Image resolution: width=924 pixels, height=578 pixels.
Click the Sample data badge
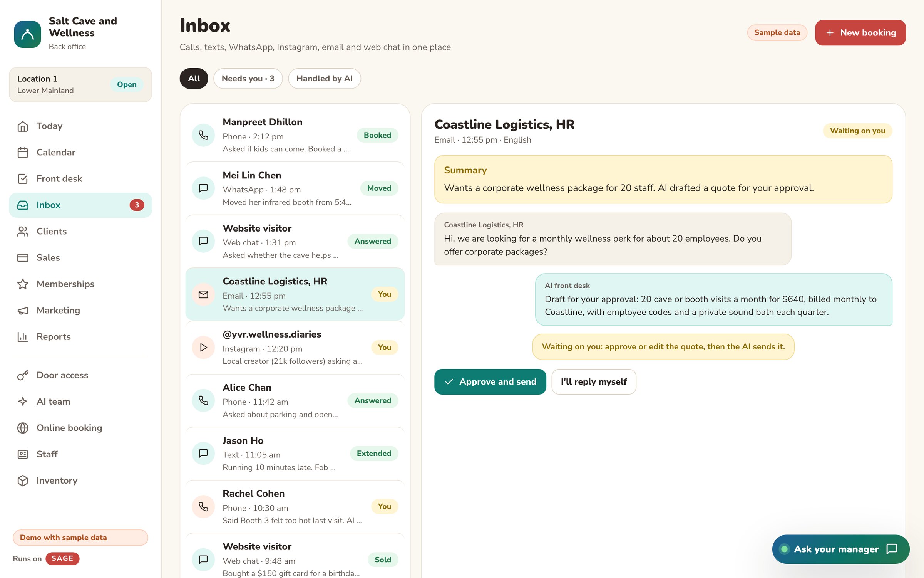pos(777,33)
